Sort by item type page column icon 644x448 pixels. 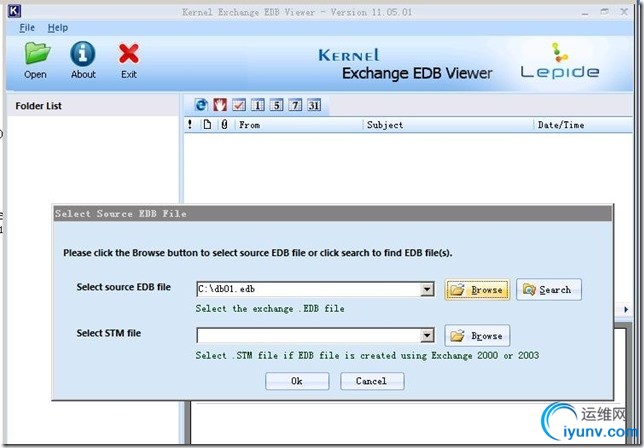click(x=207, y=124)
